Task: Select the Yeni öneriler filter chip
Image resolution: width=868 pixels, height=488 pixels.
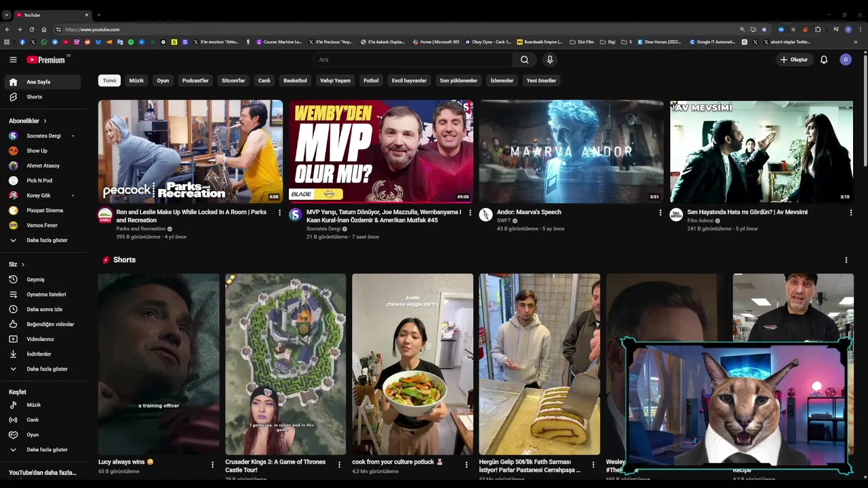Action: point(541,81)
